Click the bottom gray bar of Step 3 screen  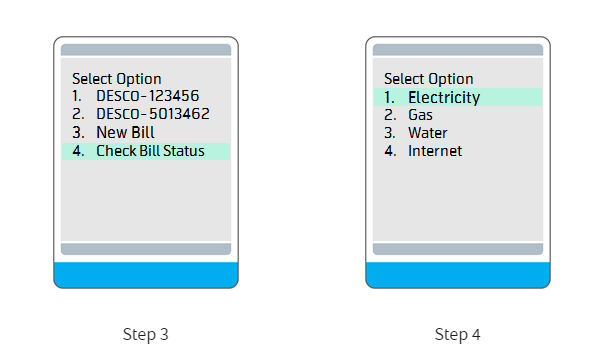coord(146,249)
